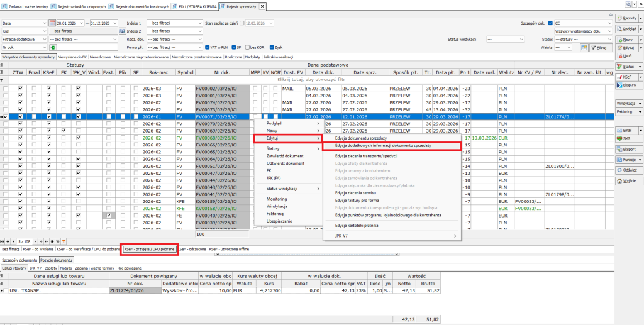Click the Eksport button

628,151
